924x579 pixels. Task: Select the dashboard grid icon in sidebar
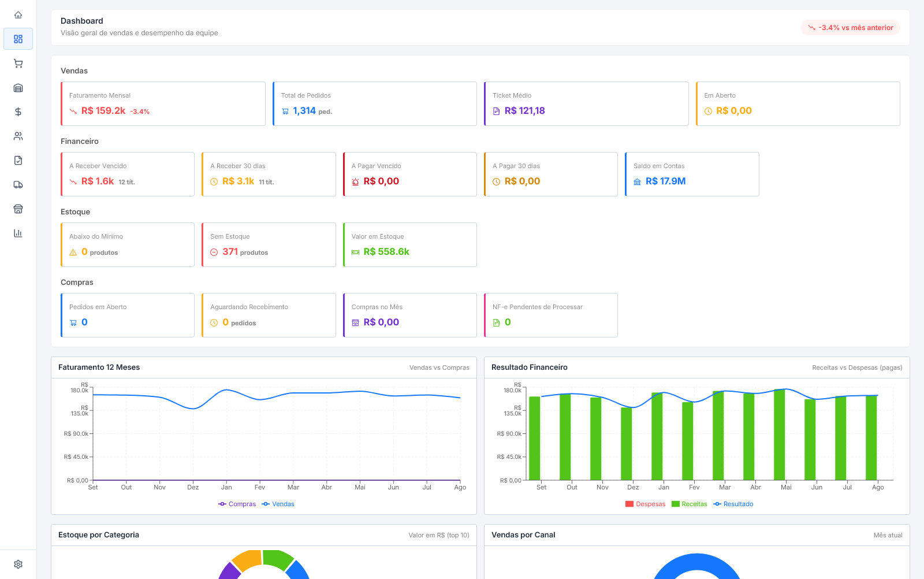tap(18, 39)
